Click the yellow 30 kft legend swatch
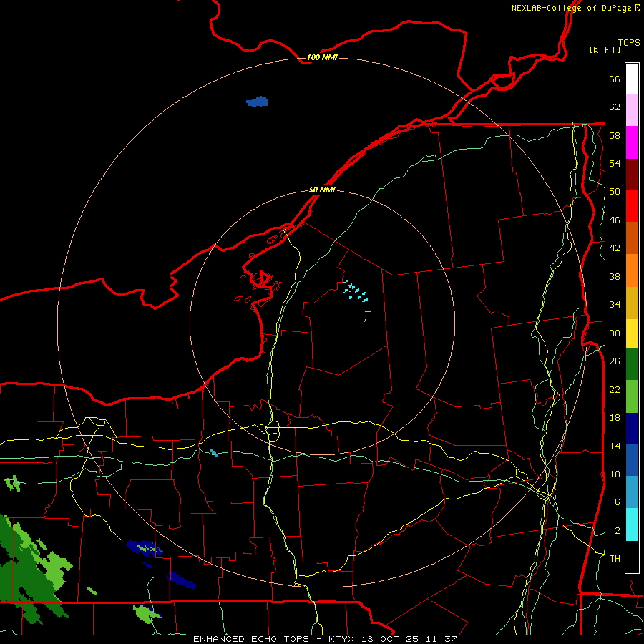 632,333
